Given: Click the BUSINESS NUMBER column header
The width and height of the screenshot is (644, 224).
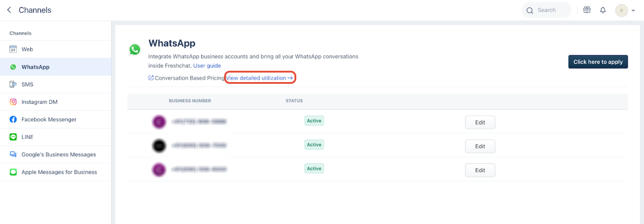Looking at the screenshot, I should click(190, 101).
